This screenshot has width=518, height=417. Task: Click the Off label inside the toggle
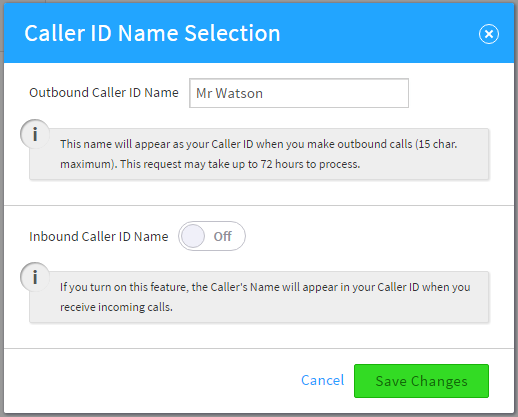coord(223,236)
